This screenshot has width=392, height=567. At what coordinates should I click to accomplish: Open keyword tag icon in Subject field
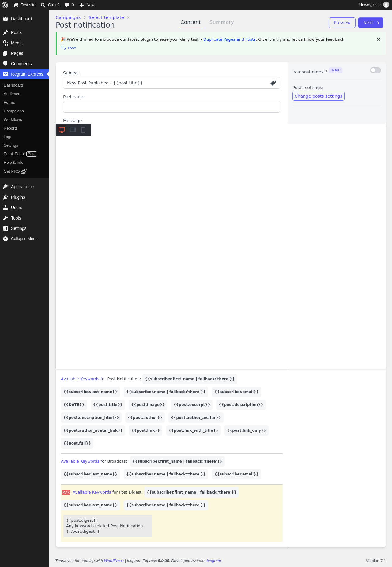pyautogui.click(x=273, y=83)
